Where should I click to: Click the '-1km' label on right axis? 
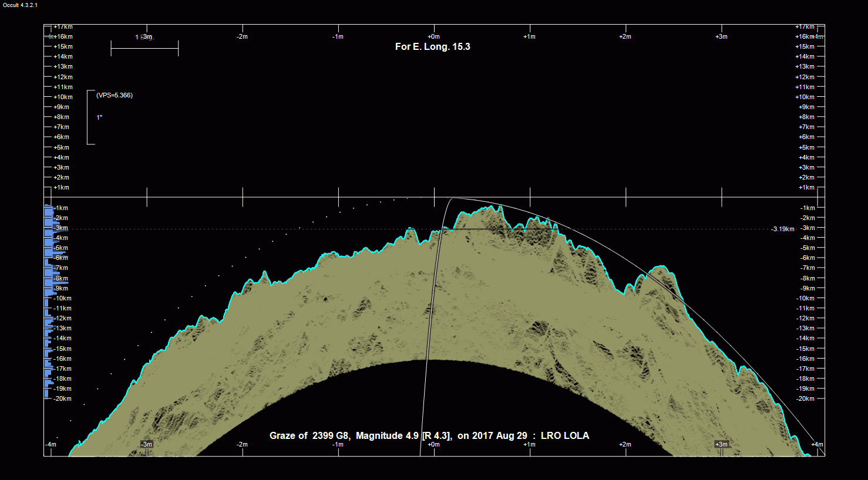pos(808,208)
